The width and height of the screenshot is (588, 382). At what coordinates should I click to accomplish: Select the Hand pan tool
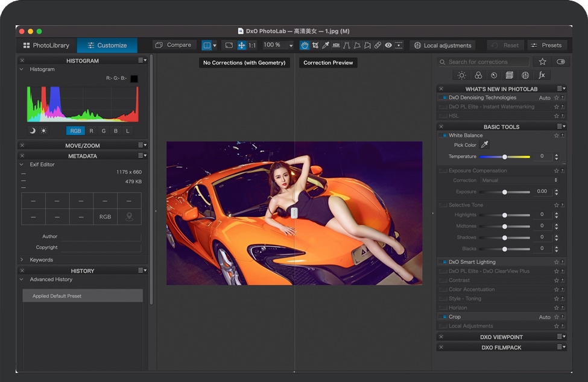[306, 45]
